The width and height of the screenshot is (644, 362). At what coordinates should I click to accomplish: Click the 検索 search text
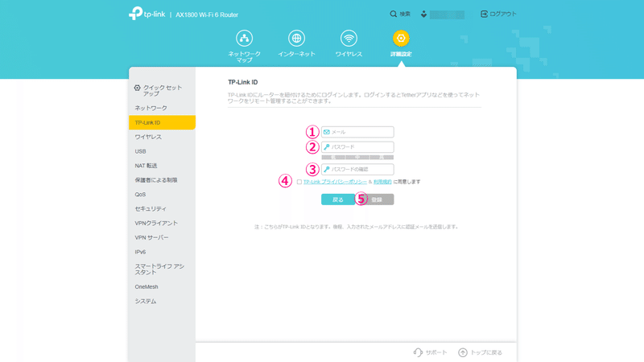point(405,14)
